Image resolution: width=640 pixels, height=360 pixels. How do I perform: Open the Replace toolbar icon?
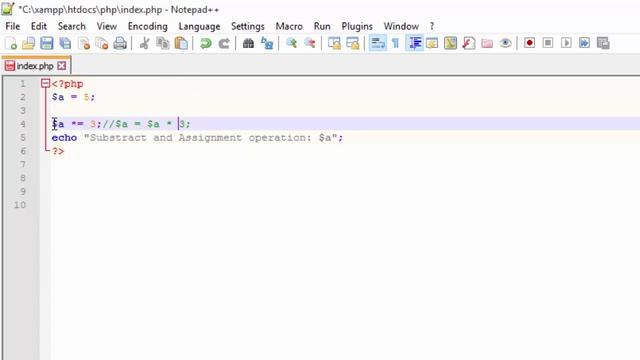tap(267, 43)
